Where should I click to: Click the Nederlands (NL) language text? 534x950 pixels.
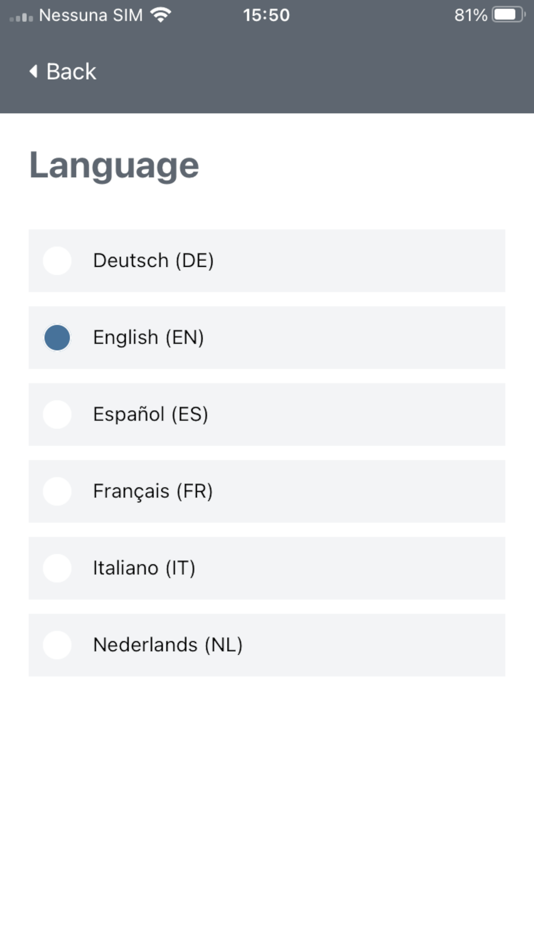[168, 645]
